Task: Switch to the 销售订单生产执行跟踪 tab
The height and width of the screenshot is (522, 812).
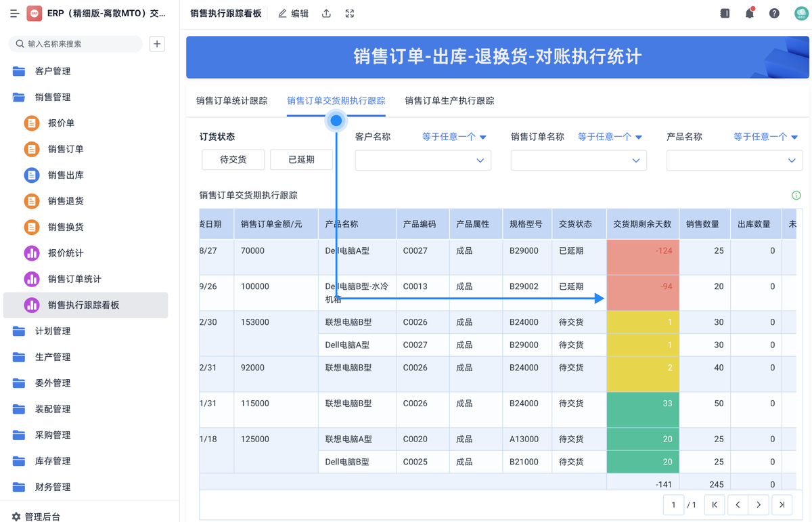Action: pyautogui.click(x=449, y=100)
